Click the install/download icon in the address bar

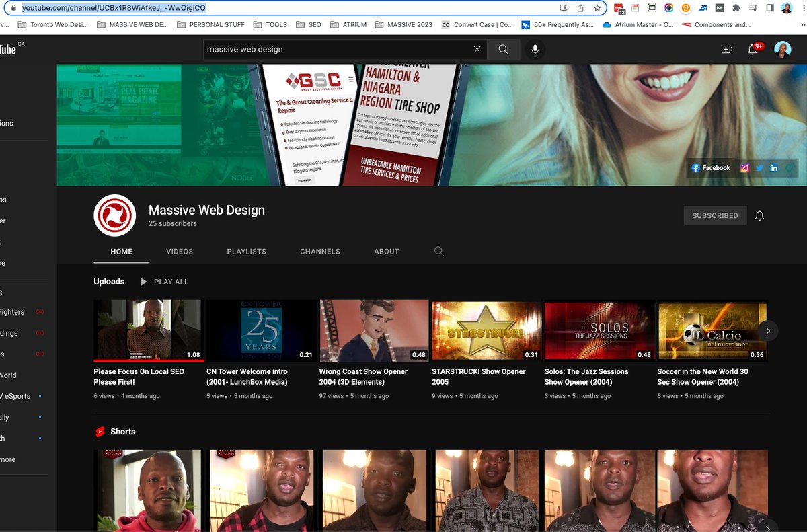click(x=564, y=8)
